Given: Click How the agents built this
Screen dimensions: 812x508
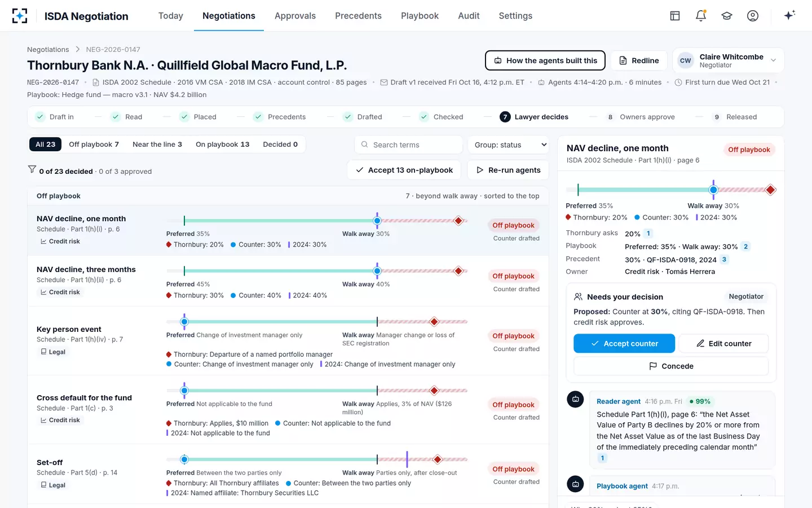Looking at the screenshot, I should point(545,60).
